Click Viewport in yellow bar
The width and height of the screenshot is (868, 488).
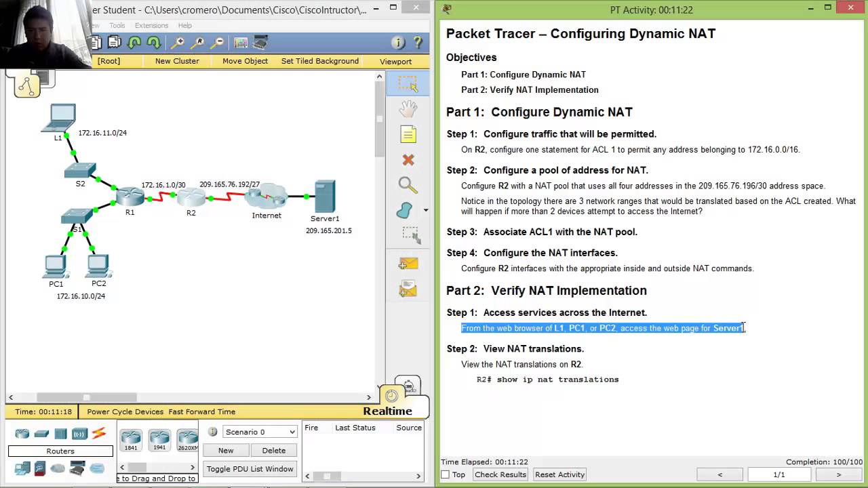pos(395,61)
